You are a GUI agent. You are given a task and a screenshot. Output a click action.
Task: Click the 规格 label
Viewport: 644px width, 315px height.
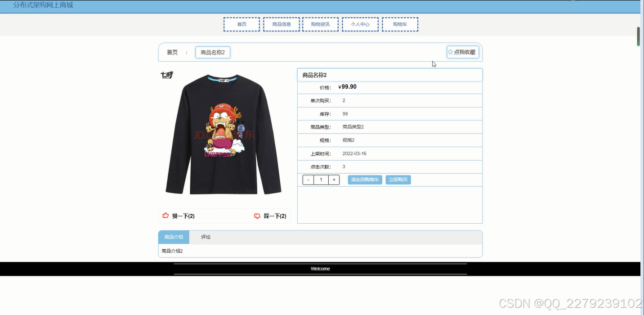point(325,141)
